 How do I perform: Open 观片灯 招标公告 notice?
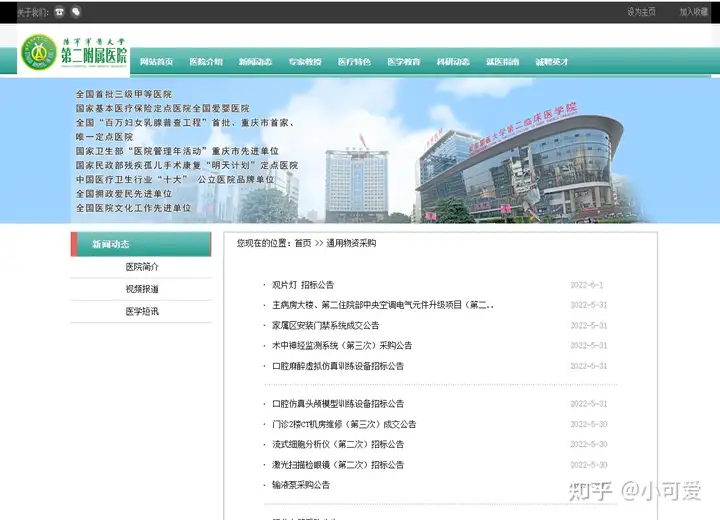(303, 285)
